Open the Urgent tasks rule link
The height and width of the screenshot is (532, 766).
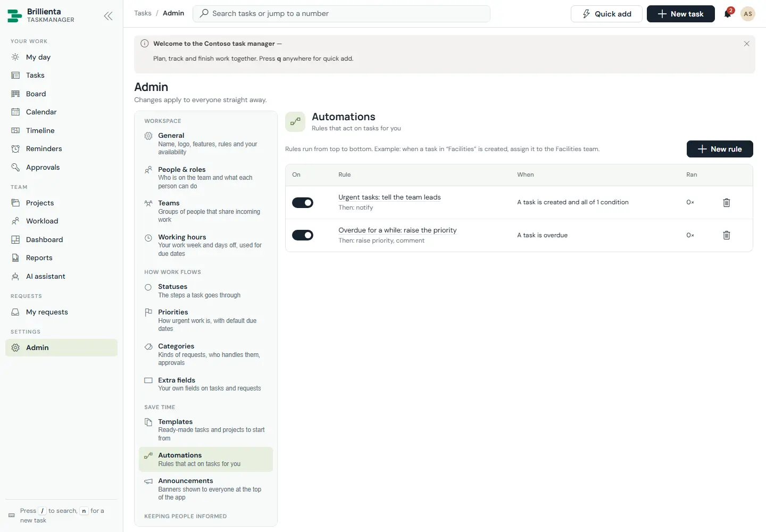(x=389, y=197)
